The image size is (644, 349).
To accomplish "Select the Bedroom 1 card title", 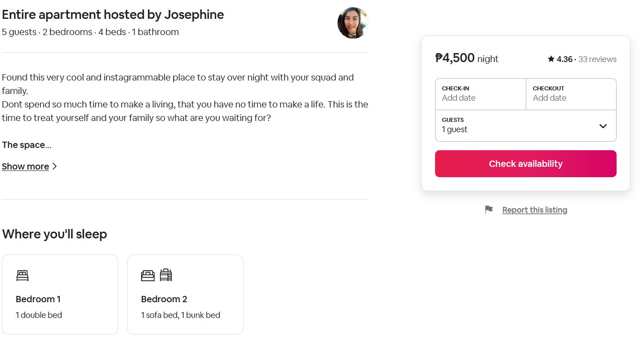I will (x=38, y=299).
